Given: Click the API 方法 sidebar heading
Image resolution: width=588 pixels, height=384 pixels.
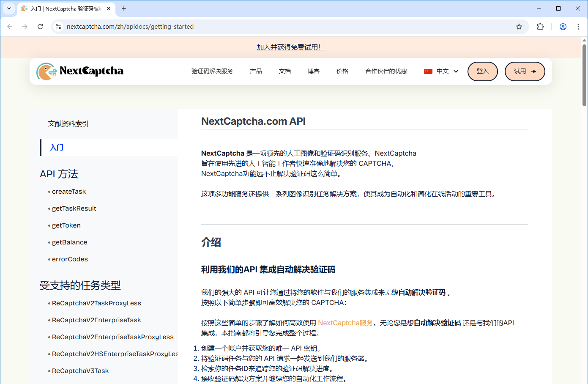Looking at the screenshot, I should 59,174.
